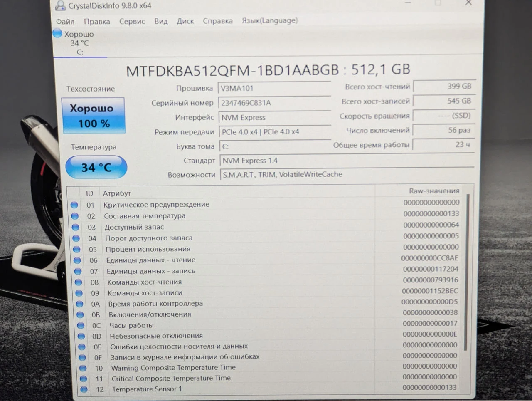Click the rotation speed value ---- (SSD)
This screenshot has height=401, width=532.
(x=443, y=116)
